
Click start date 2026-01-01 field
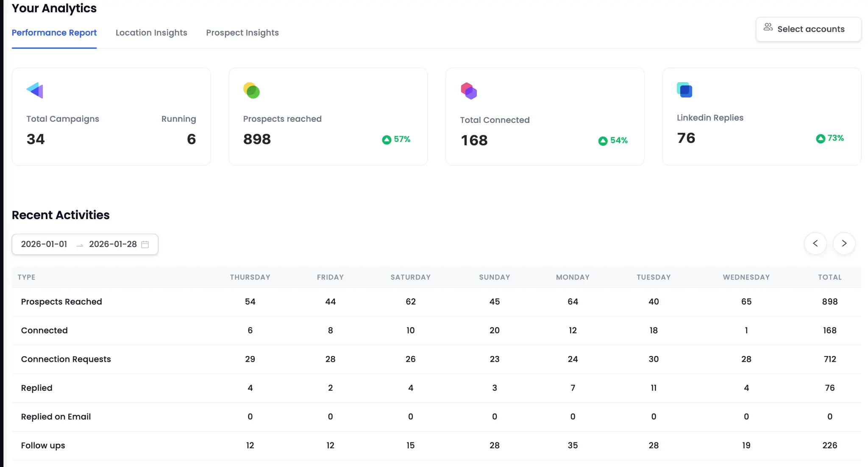click(x=44, y=244)
